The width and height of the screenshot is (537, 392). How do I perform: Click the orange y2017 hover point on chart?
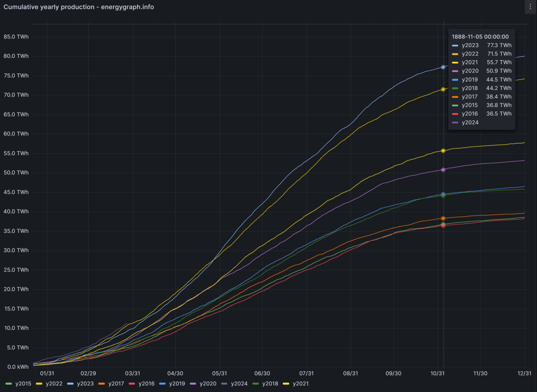[x=443, y=218]
